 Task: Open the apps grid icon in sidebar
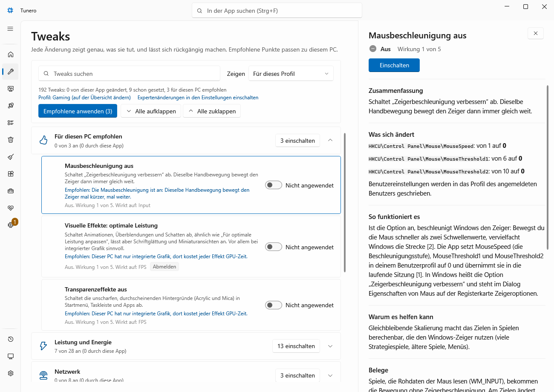(x=11, y=173)
